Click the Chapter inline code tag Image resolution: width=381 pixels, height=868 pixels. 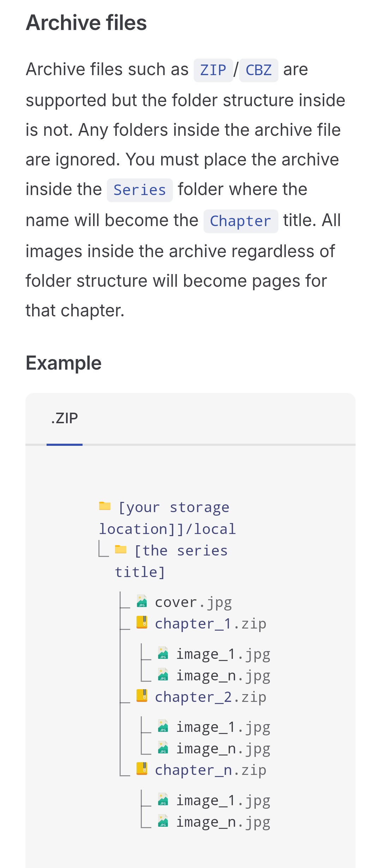(x=241, y=221)
